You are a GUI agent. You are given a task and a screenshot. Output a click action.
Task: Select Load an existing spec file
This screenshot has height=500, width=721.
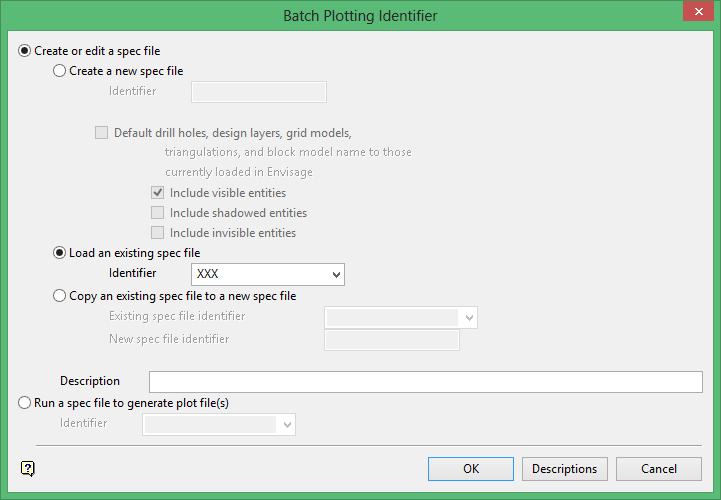click(59, 253)
